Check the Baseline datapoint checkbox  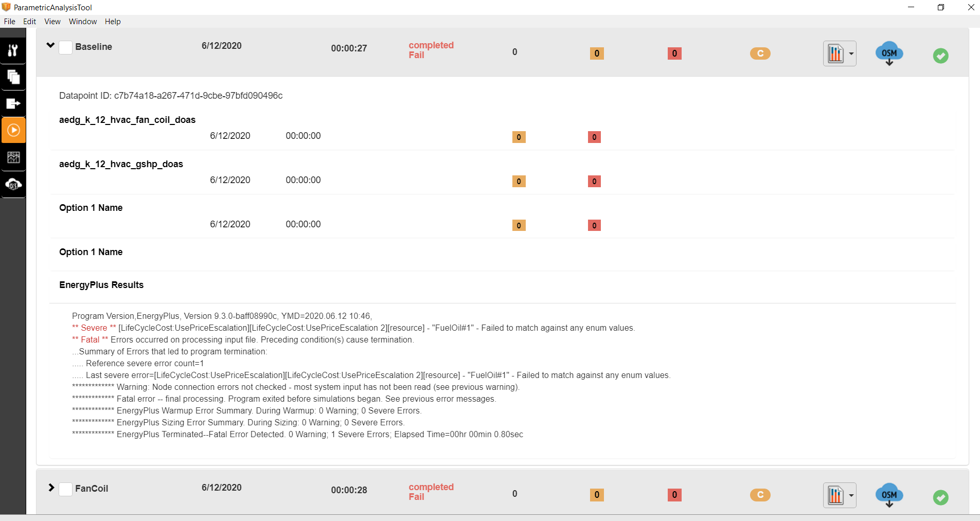pyautogui.click(x=65, y=47)
